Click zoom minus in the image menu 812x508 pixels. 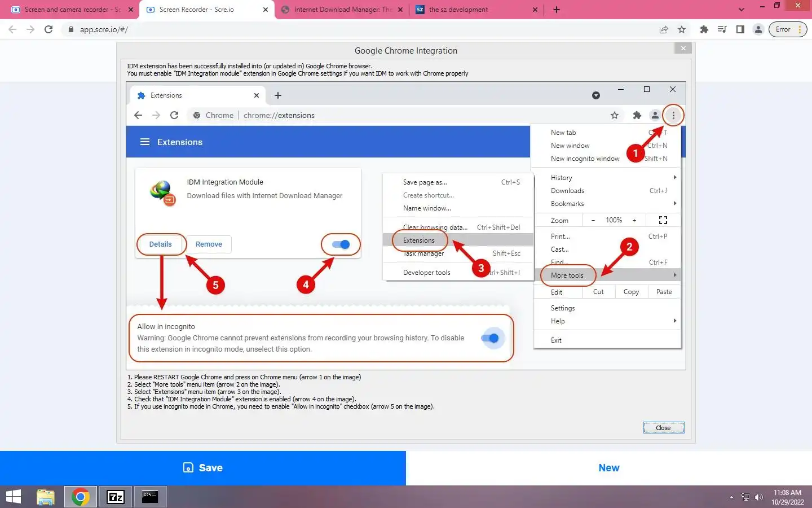593,220
